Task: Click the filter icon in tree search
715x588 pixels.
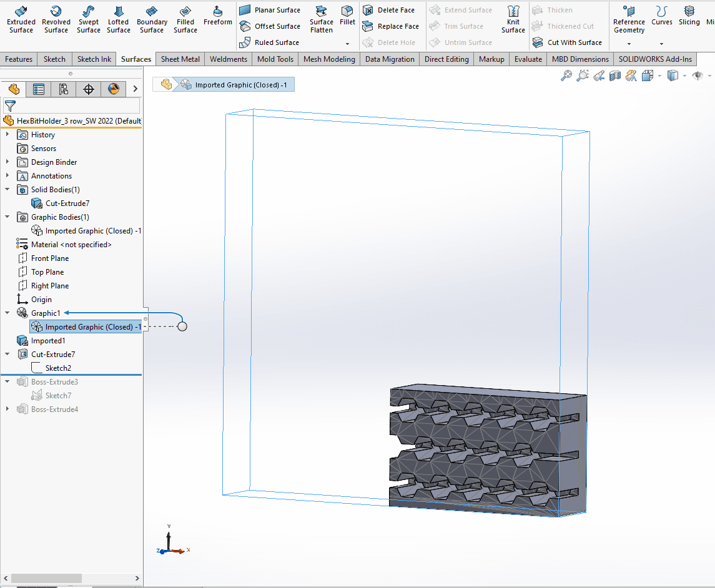Action: tap(10, 105)
